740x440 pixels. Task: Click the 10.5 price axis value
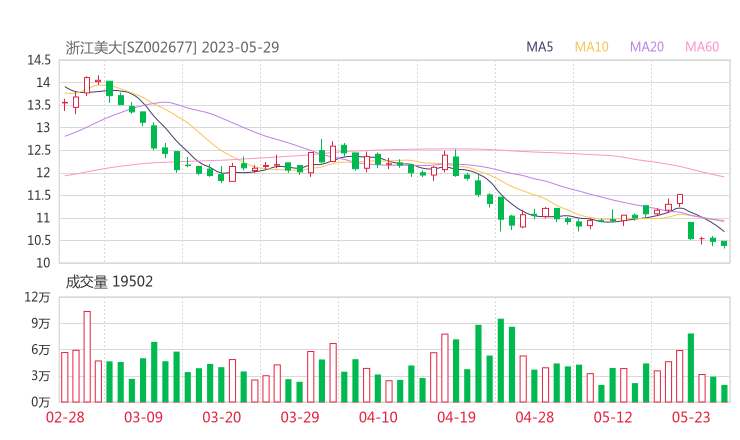[39, 241]
